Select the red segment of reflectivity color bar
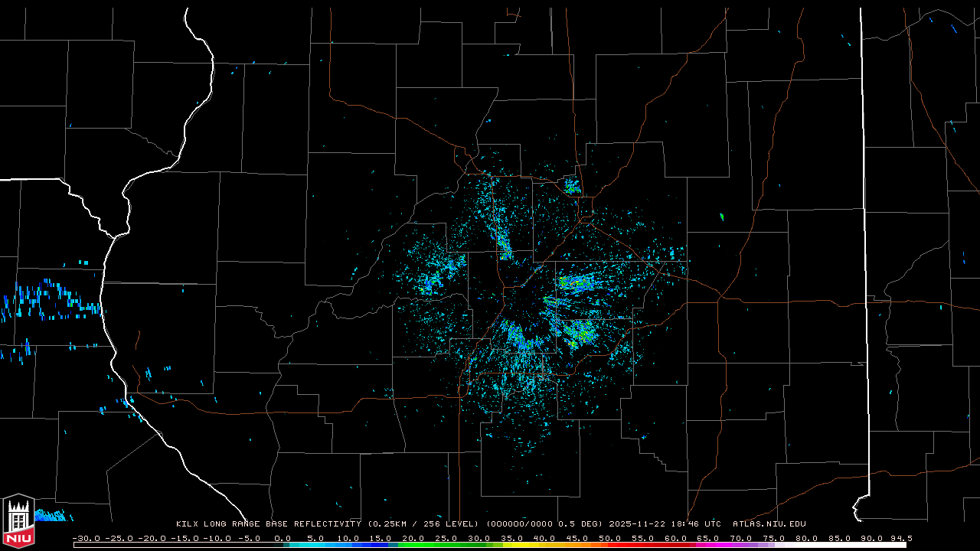This screenshot has height=551, width=980. tap(643, 545)
